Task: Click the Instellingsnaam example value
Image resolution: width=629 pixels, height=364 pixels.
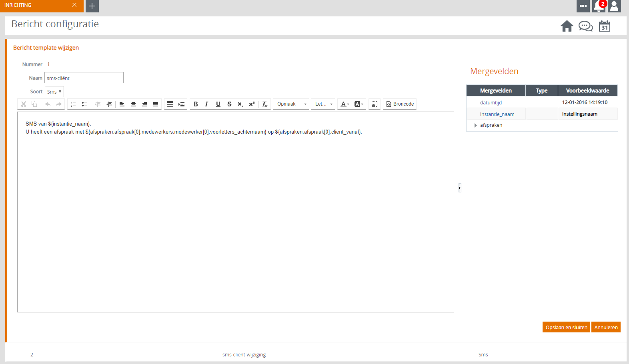Action: click(x=579, y=114)
